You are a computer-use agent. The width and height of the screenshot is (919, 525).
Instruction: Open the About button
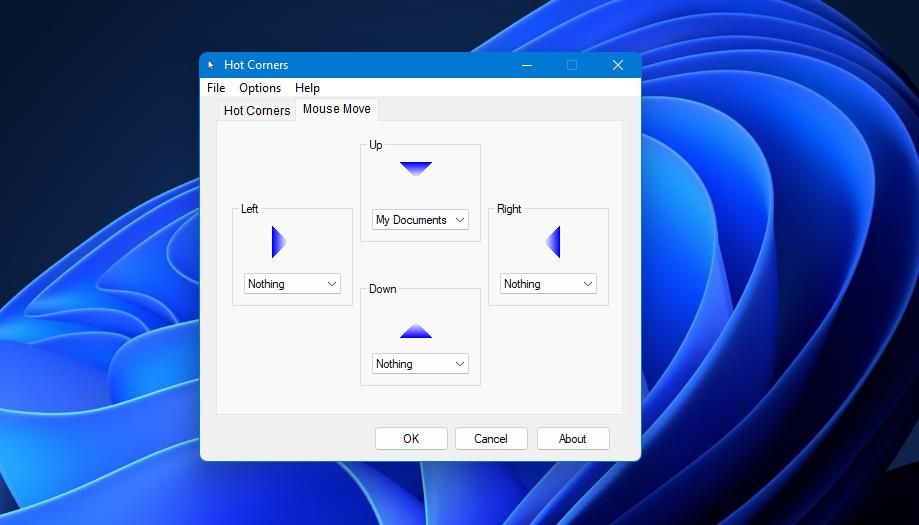pos(573,439)
